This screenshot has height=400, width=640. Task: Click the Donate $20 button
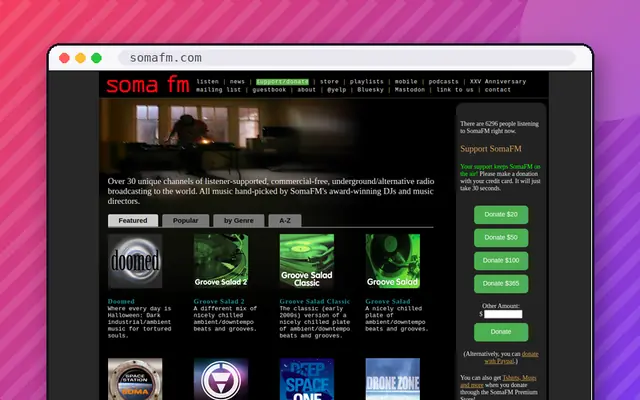pos(501,215)
